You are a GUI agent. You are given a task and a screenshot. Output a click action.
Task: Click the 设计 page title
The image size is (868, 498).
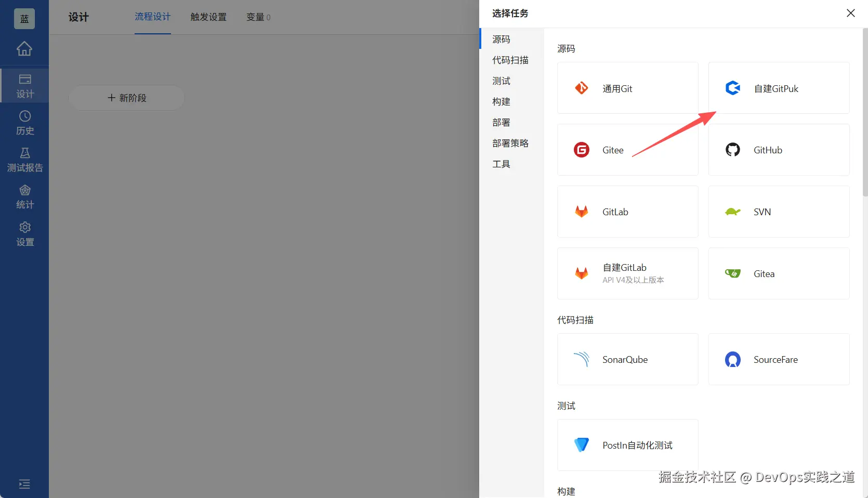pyautogui.click(x=78, y=17)
